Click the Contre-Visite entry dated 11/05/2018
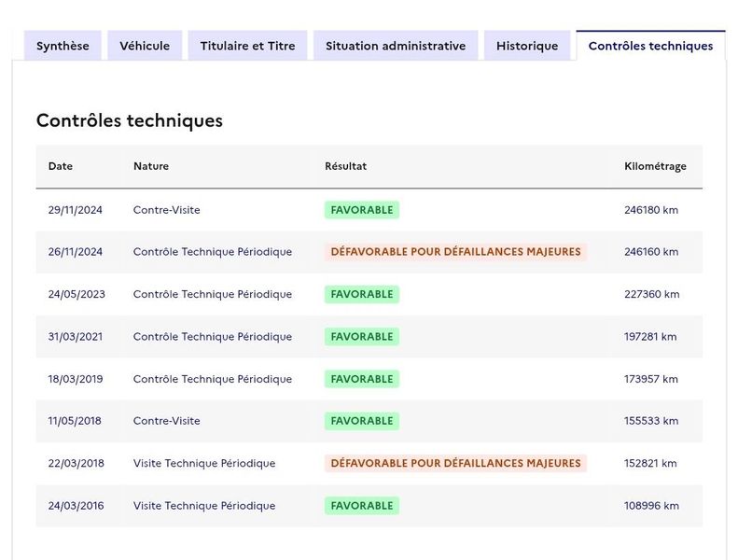Image resolution: width=738 pixels, height=560 pixels. 167,421
